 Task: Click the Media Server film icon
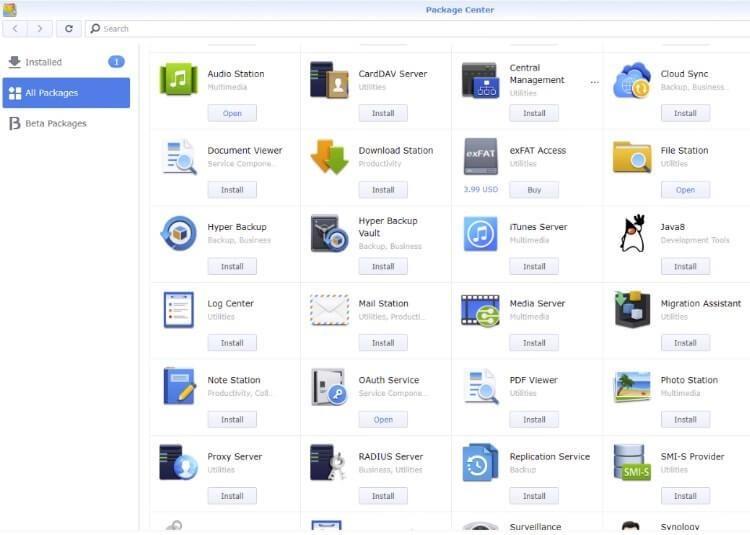[480, 311]
